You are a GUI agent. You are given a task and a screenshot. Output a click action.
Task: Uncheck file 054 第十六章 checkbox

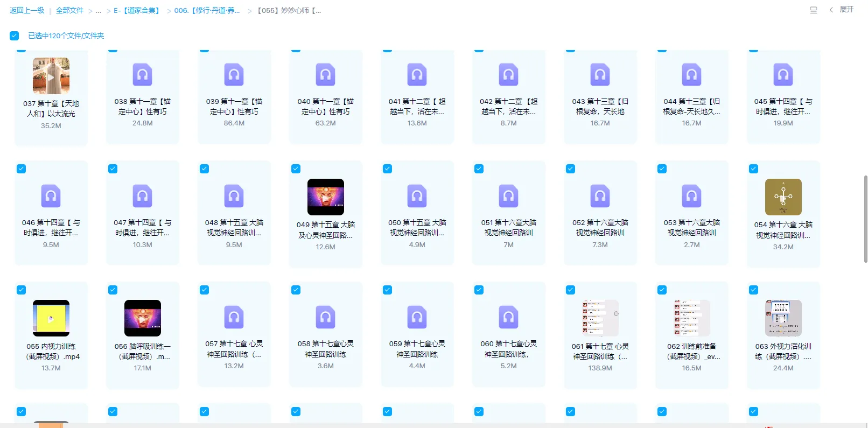point(753,169)
